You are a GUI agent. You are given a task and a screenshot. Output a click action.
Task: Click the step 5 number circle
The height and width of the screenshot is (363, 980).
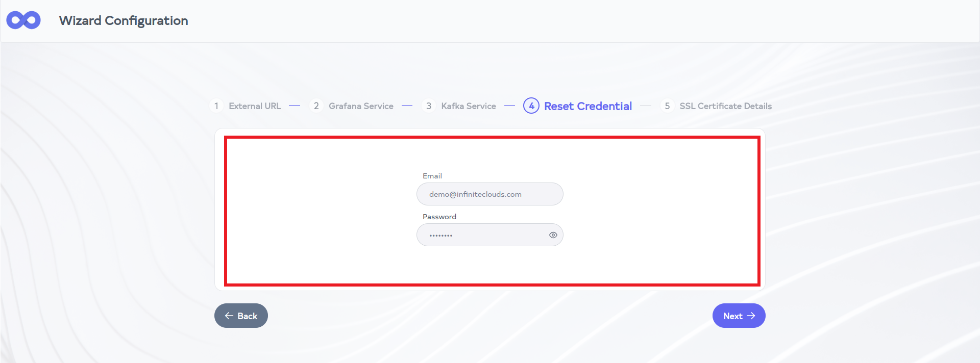coord(667,106)
